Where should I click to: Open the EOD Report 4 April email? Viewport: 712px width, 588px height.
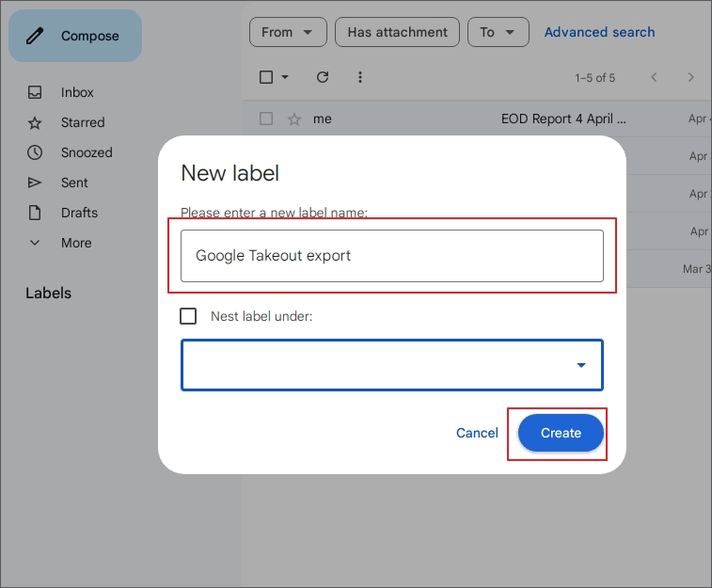pyautogui.click(x=563, y=119)
